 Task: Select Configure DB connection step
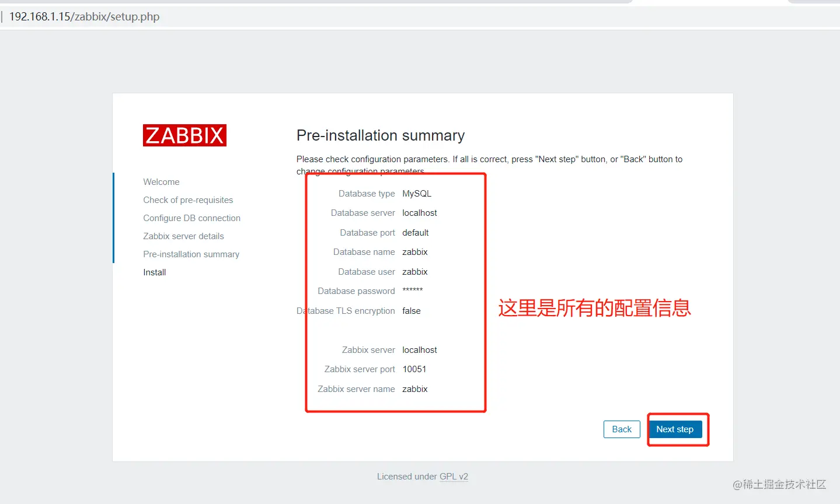[x=191, y=218]
